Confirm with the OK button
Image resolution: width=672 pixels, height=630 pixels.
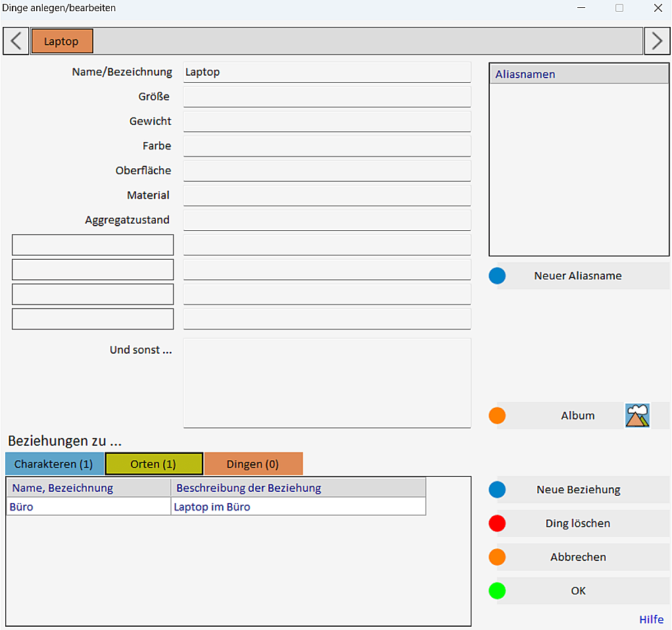pos(579,591)
